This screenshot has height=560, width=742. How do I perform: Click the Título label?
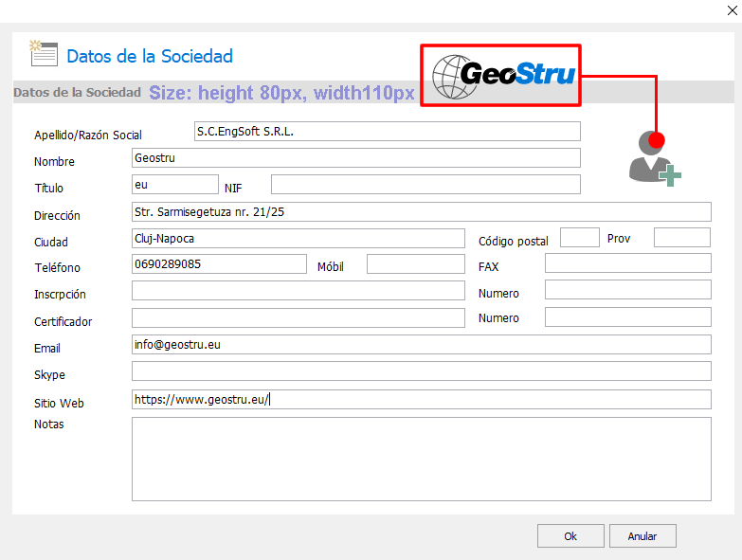pyautogui.click(x=48, y=189)
